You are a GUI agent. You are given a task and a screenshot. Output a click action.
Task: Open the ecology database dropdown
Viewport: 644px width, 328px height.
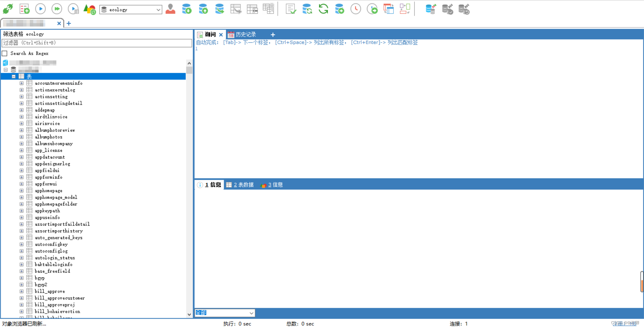(131, 10)
